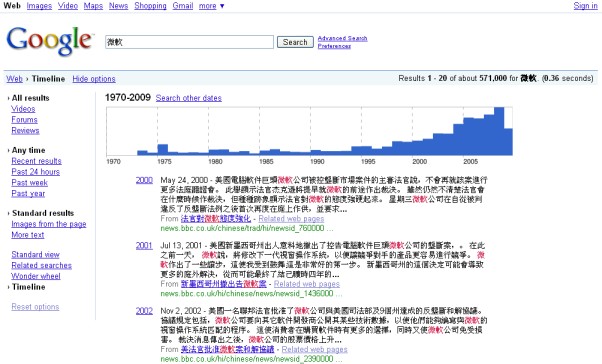The image size is (602, 364).
Task: Open Preferences link
Action: [334, 46]
